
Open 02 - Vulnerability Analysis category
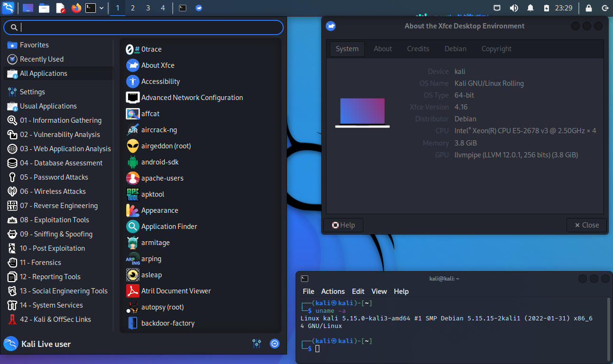(59, 135)
